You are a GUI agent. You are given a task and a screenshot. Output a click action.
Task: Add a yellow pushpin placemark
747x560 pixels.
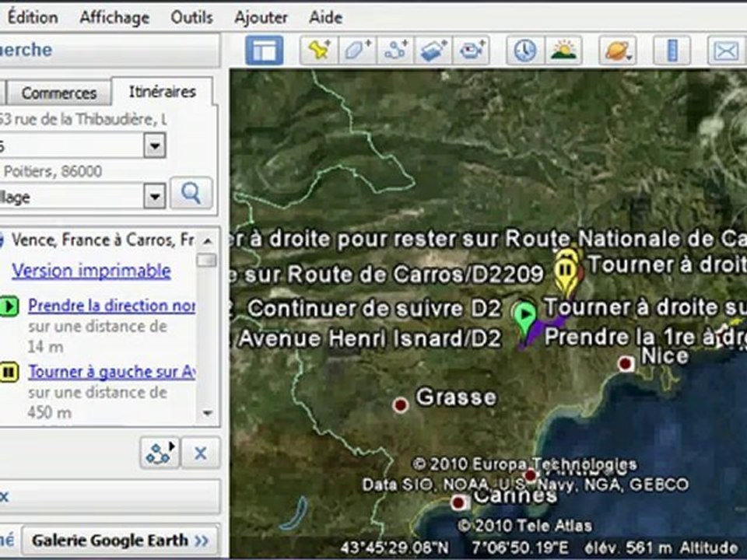coord(319,51)
